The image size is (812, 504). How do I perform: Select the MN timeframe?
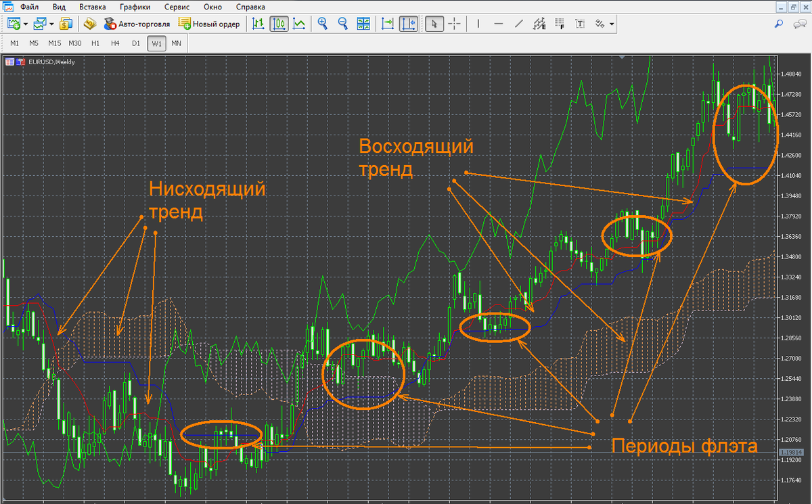[177, 43]
